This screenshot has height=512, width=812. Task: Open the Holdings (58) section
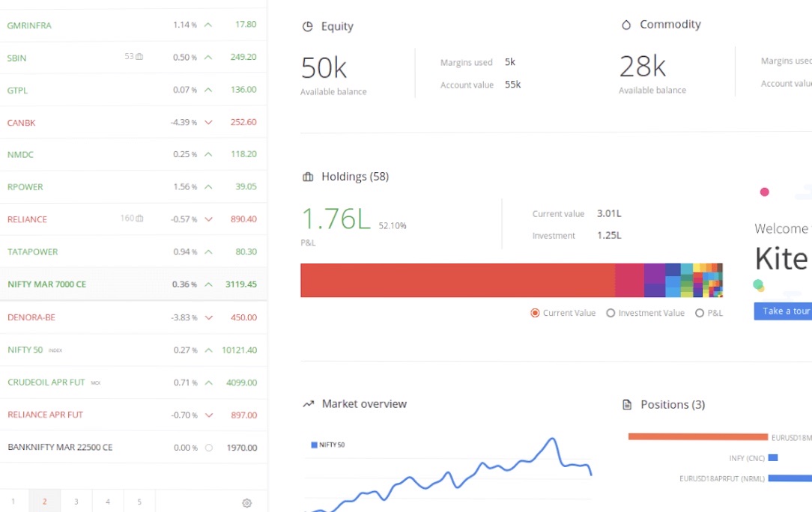(355, 177)
